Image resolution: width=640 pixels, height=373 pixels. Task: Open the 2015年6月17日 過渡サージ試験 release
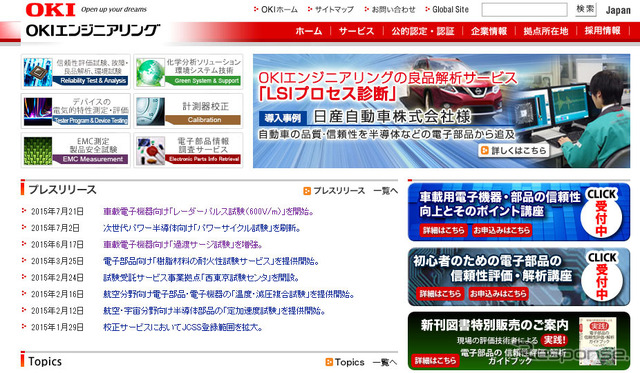(x=183, y=244)
